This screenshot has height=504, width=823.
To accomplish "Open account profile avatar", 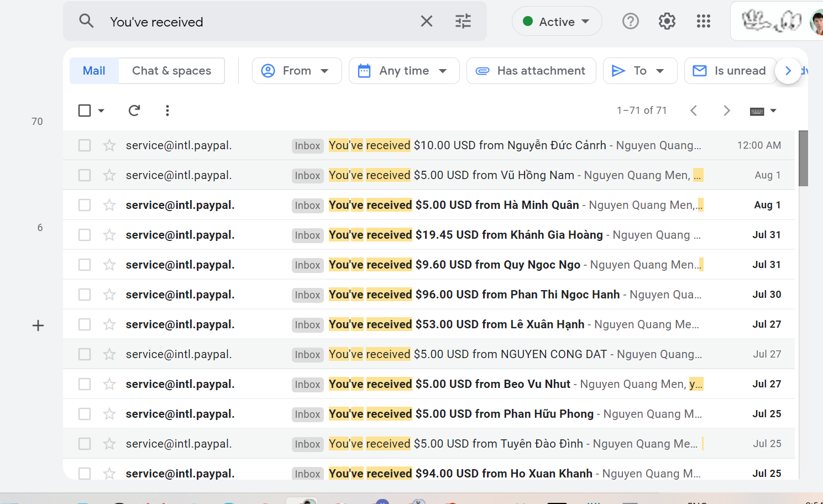I will point(817,22).
